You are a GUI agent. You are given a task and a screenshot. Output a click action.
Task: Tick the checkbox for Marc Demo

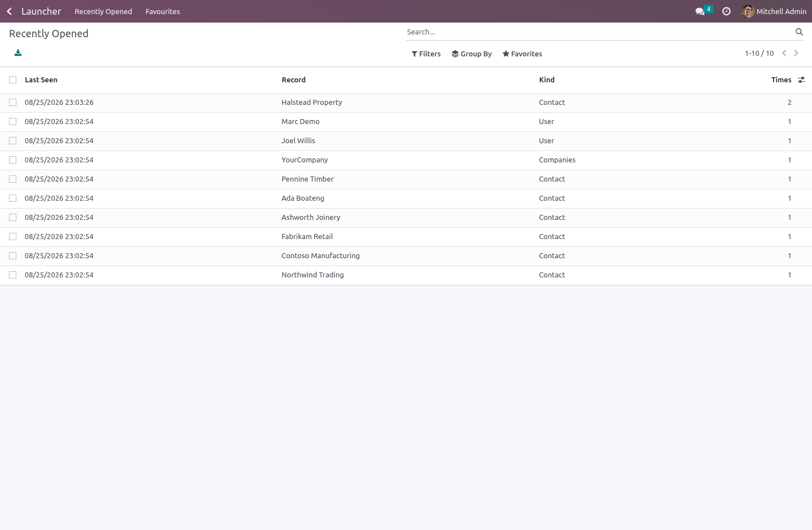tap(12, 122)
